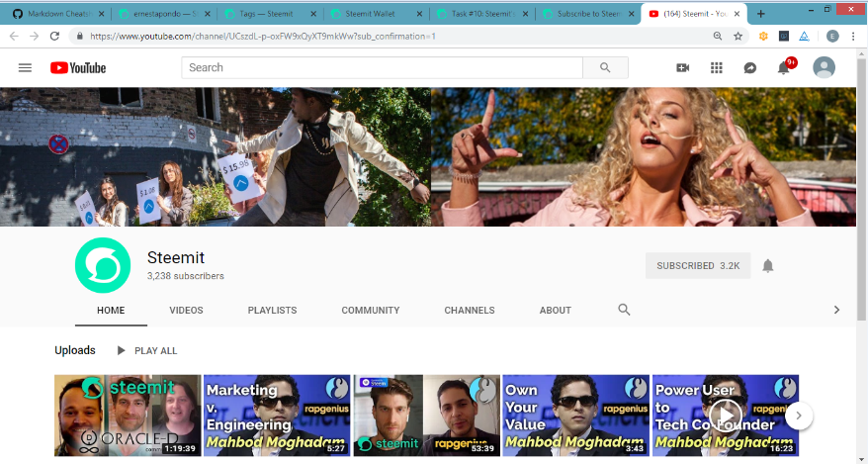The height and width of the screenshot is (464, 868).
Task: Open the 53:39 steemit rapgenius video
Action: tap(427, 416)
